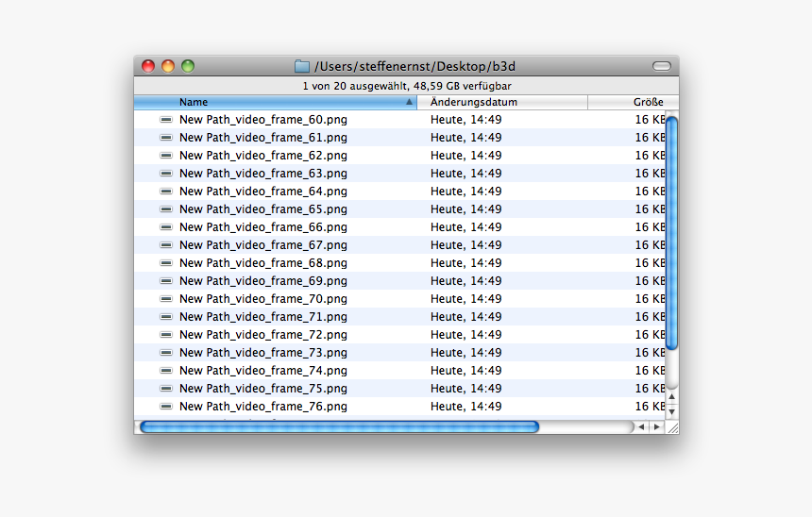Select file name New Path_video_frame_72.png

coord(263,335)
